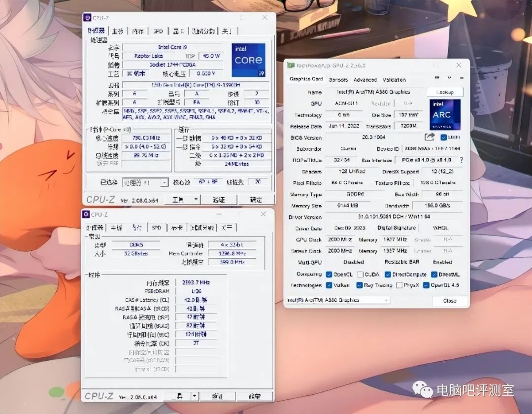
Task: Click the title icon of the CPU-Z memory window
Action: pyautogui.click(x=86, y=214)
